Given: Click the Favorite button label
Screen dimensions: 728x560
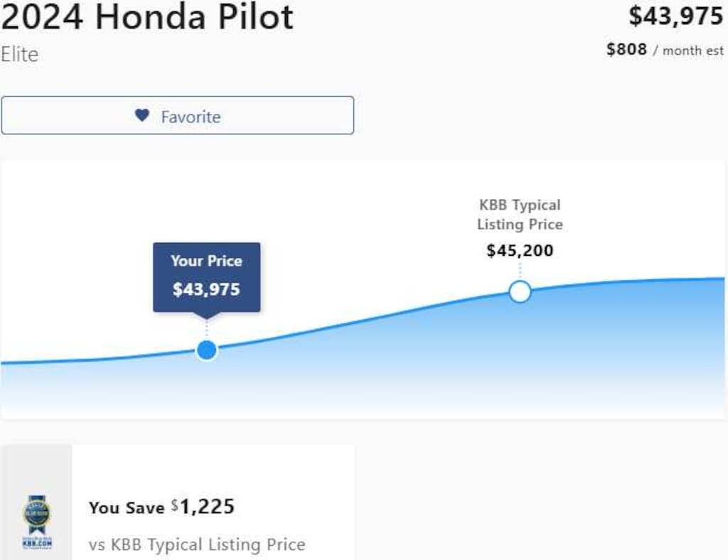Looking at the screenshot, I should 191,117.
